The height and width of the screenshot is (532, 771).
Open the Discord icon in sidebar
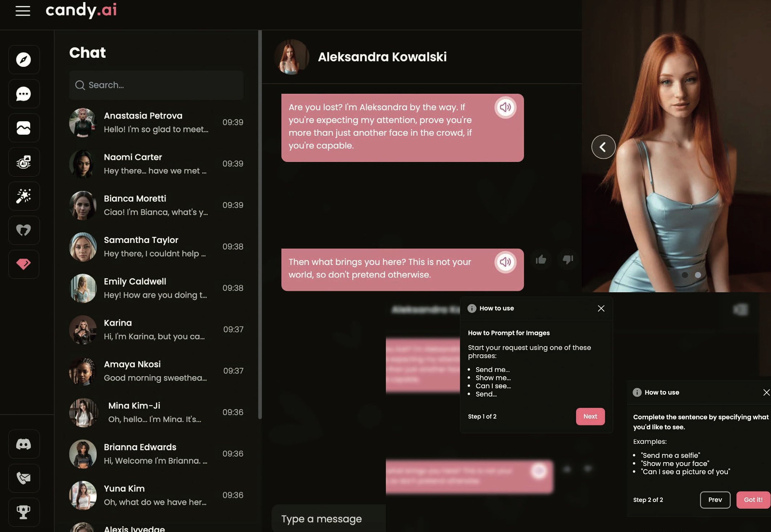click(x=24, y=444)
